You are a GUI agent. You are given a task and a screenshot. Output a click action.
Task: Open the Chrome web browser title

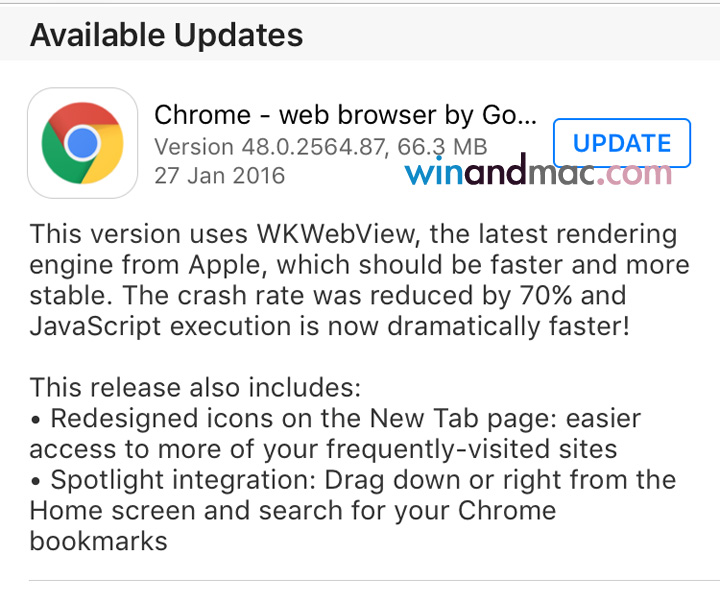[x=345, y=114]
